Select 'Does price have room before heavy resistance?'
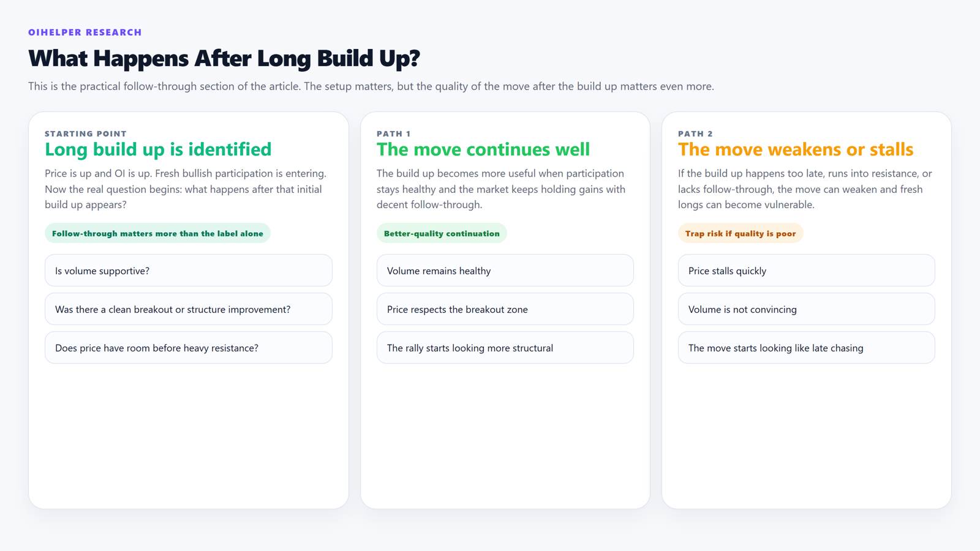The height and width of the screenshot is (551, 980). click(x=188, y=348)
